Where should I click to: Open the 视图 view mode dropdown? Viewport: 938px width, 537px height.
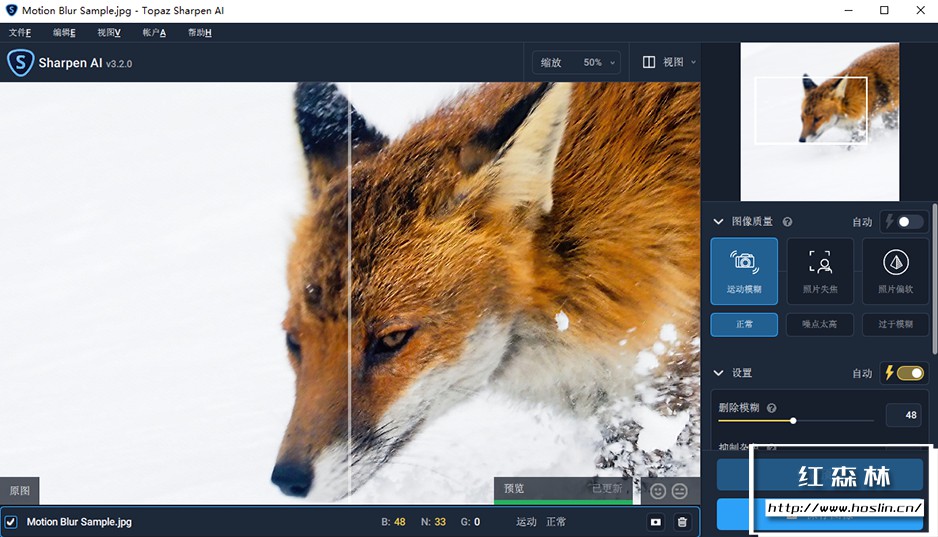tap(669, 62)
